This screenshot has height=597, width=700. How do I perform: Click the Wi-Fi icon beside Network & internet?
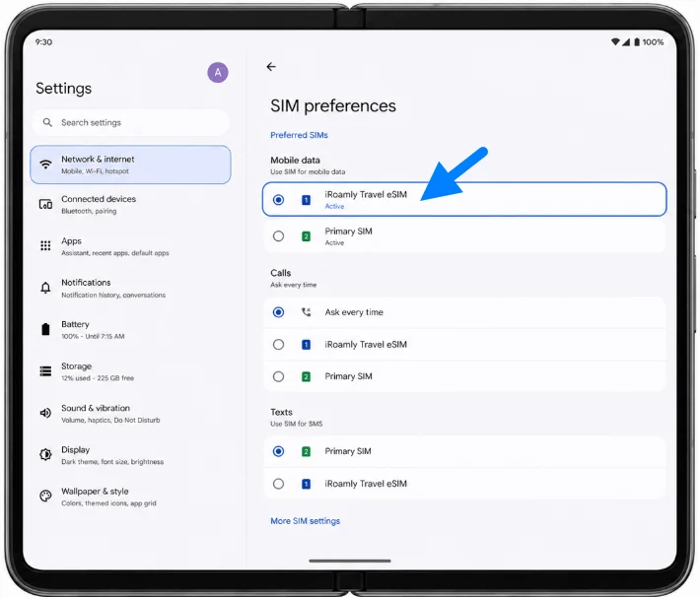coord(45,165)
